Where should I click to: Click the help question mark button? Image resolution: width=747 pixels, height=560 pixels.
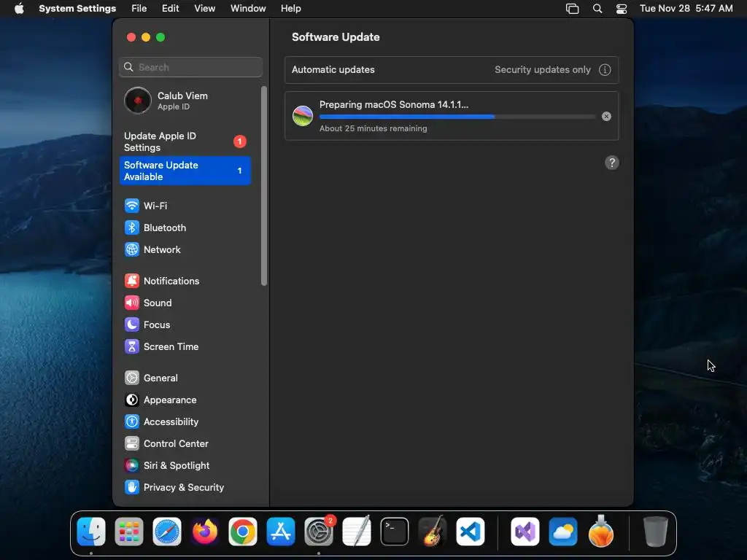click(x=612, y=163)
